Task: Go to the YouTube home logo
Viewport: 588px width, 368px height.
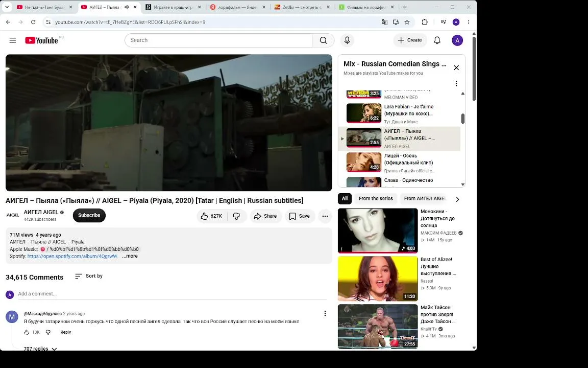Action: (x=42, y=40)
